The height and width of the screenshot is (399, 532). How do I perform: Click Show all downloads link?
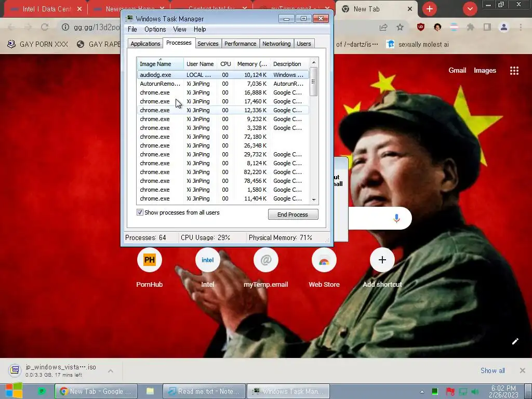click(493, 370)
